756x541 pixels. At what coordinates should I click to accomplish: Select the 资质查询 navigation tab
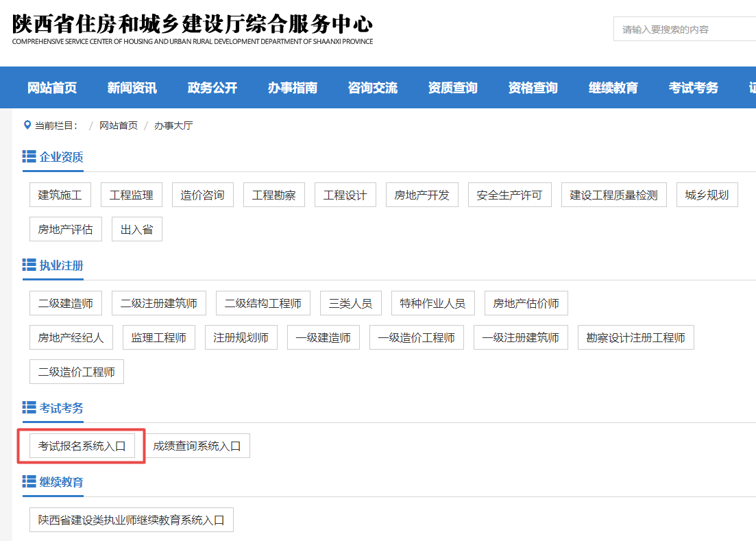pos(452,88)
